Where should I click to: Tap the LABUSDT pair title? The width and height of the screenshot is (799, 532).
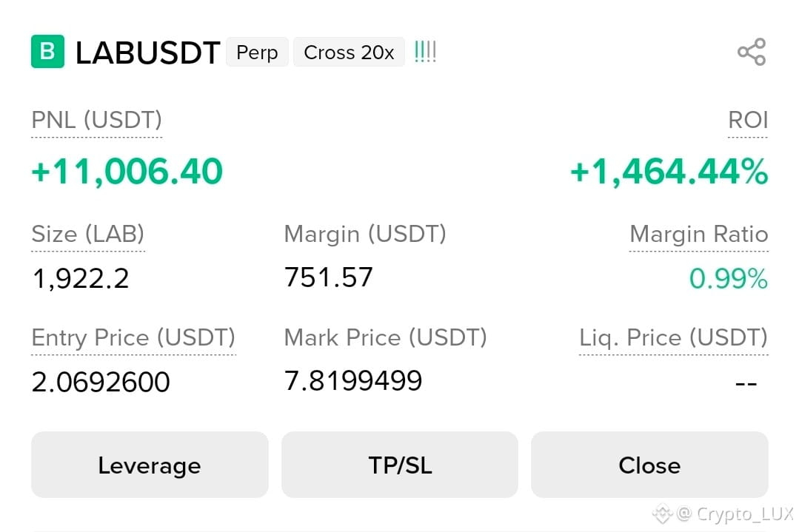click(148, 53)
